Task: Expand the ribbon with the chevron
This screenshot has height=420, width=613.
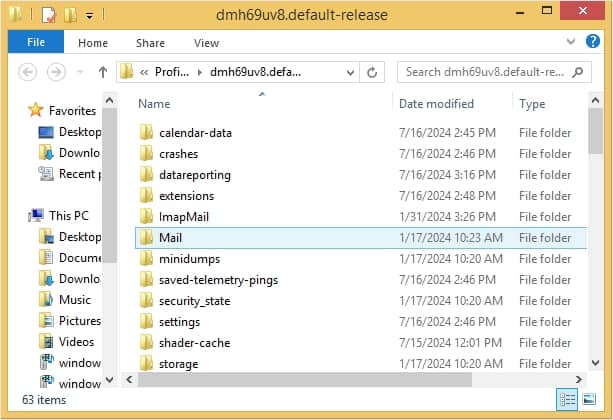Action: click(x=571, y=41)
